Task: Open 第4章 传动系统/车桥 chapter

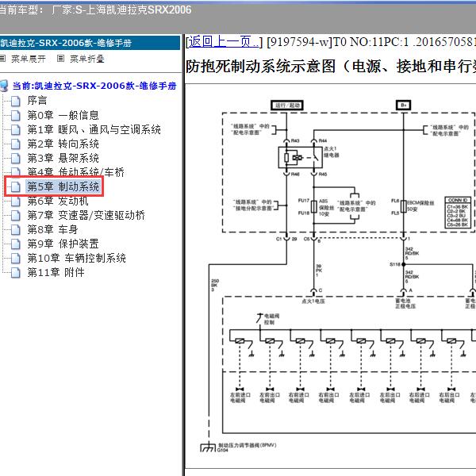Action: pos(75,172)
